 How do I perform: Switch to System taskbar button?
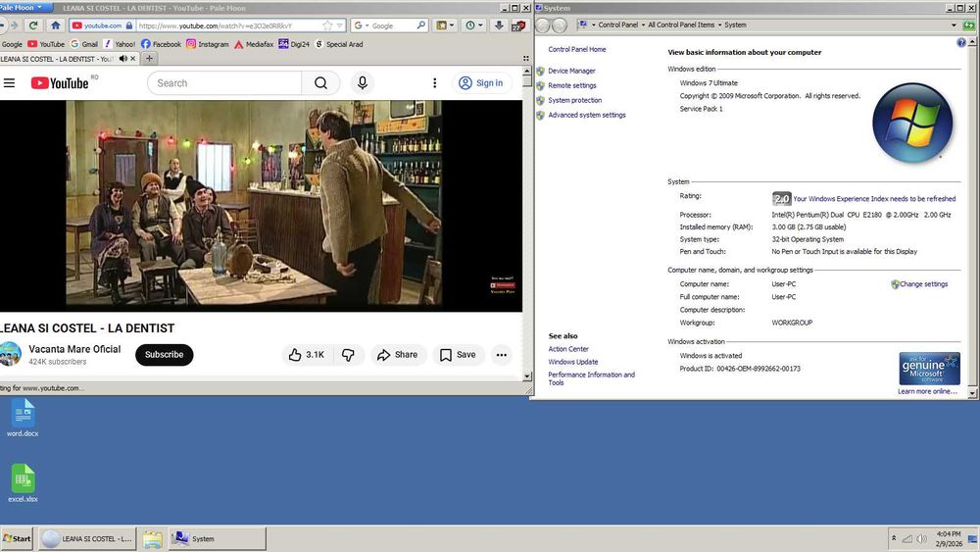(217, 539)
